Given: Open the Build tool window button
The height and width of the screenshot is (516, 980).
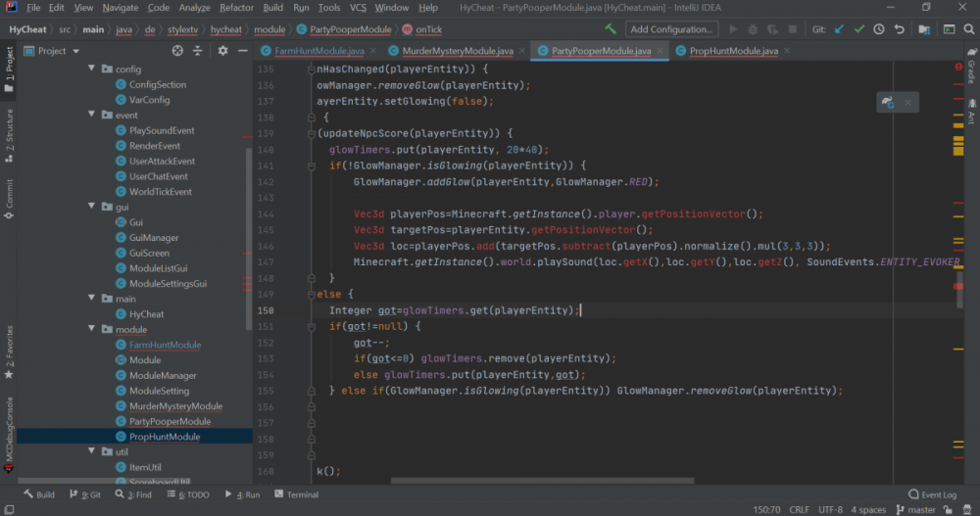Looking at the screenshot, I should (39, 494).
